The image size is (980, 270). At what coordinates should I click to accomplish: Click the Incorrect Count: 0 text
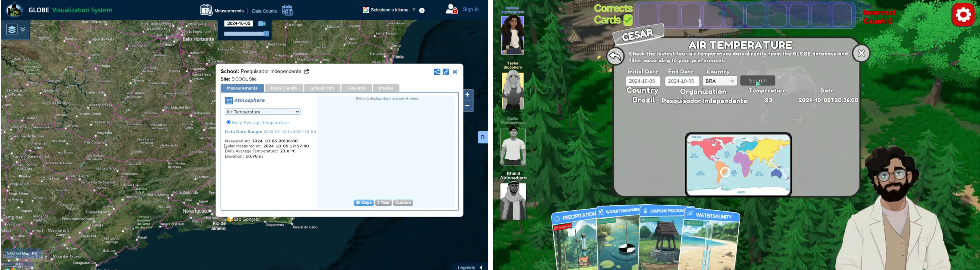point(879,17)
